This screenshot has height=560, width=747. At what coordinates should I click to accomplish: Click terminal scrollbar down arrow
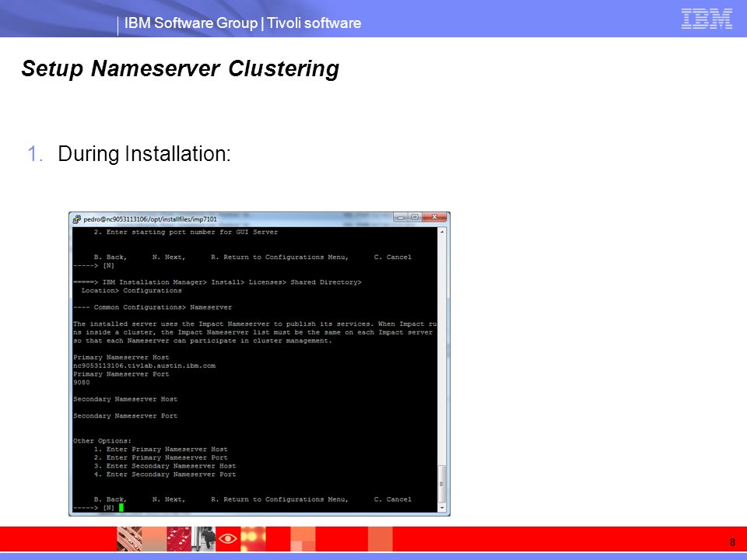click(x=442, y=508)
